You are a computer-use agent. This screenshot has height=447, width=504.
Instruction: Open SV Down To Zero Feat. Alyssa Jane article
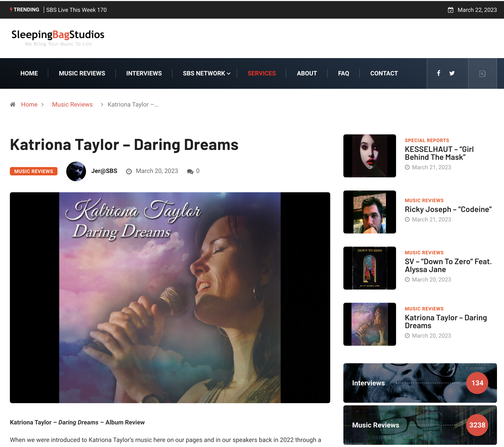coord(448,265)
